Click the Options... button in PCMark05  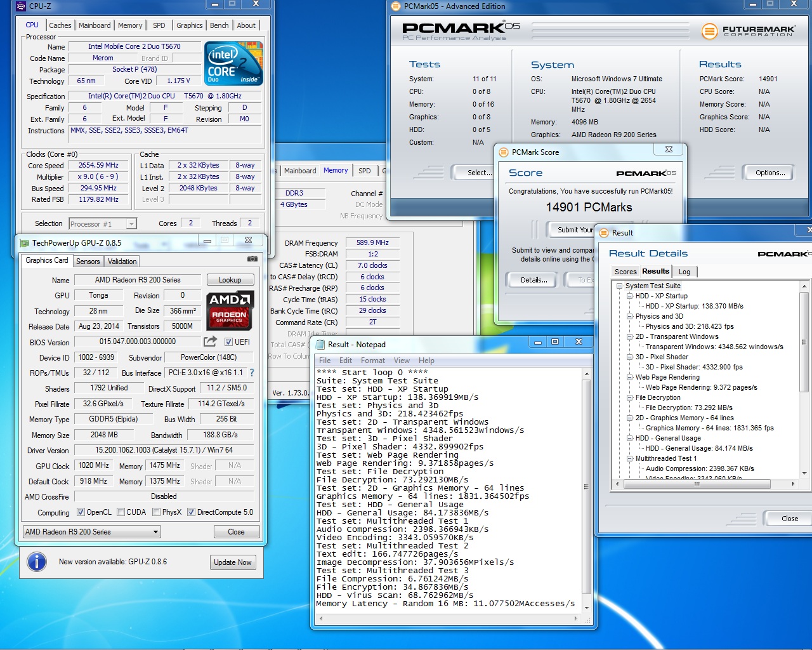click(770, 173)
